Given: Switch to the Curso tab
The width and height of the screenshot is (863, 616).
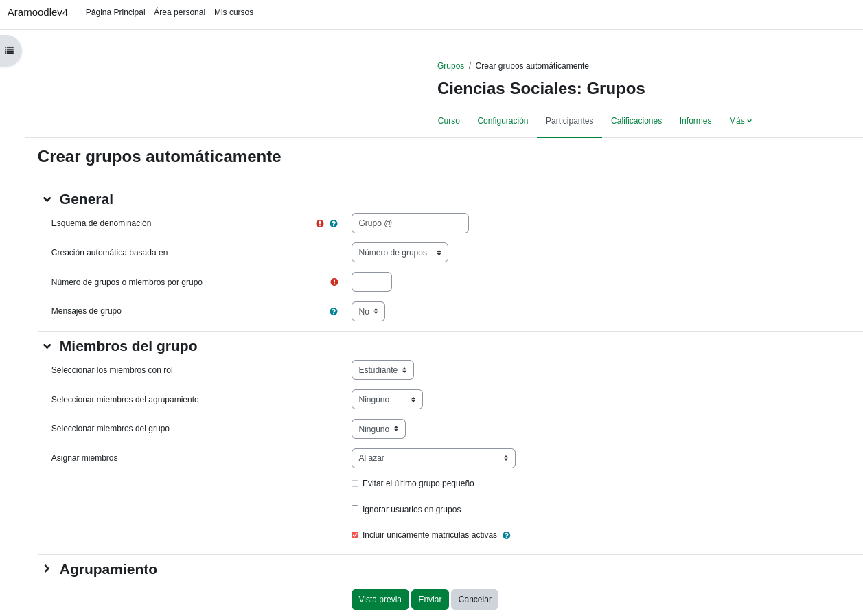Looking at the screenshot, I should 449,121.
